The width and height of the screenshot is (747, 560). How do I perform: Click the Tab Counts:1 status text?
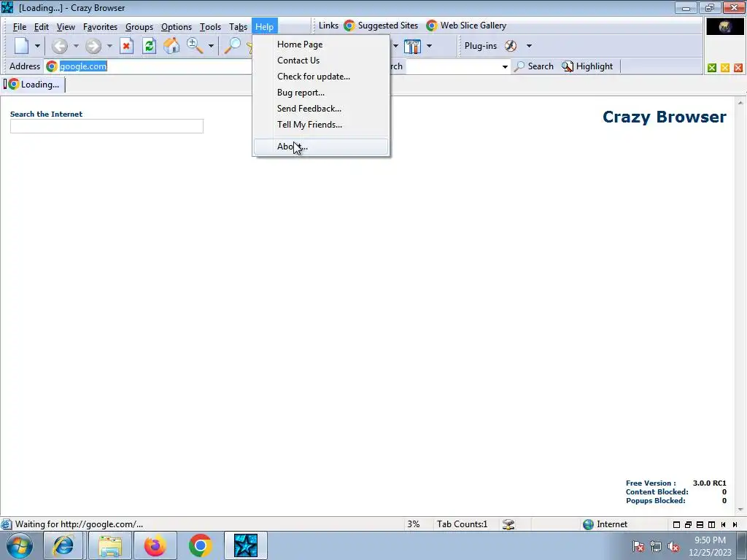point(462,524)
